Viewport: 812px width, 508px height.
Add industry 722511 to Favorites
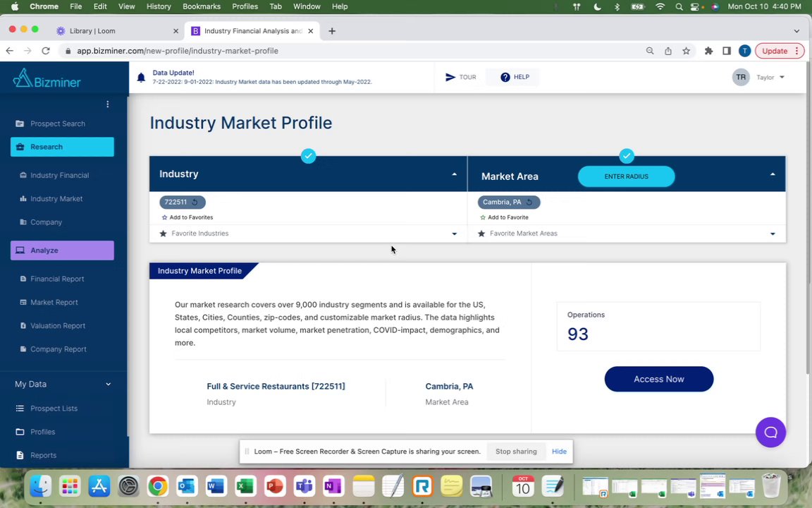tap(187, 217)
